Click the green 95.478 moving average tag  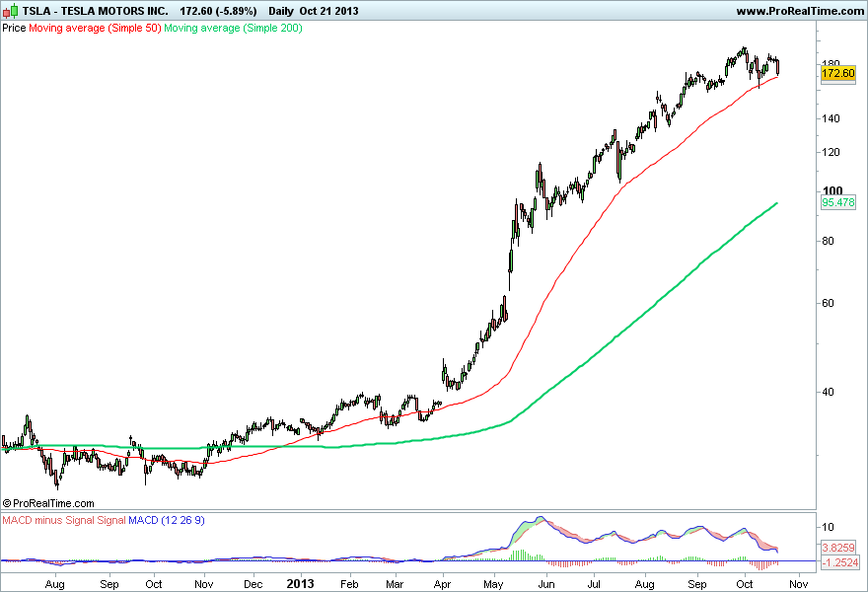tap(838, 202)
